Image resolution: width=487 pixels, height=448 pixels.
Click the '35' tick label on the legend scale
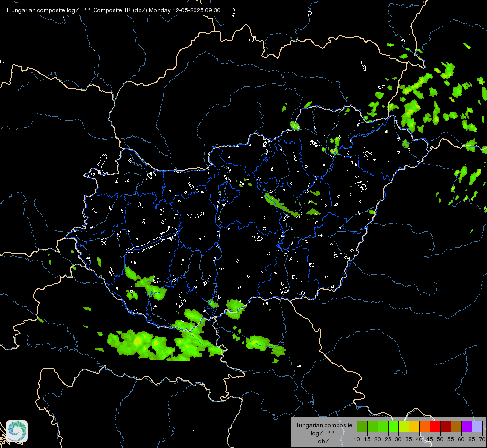pyautogui.click(x=409, y=440)
